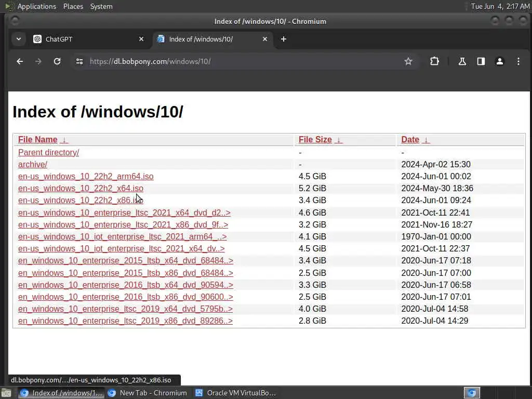The height and width of the screenshot is (399, 532).
Task: Sort by File Name header link
Action: click(37, 140)
